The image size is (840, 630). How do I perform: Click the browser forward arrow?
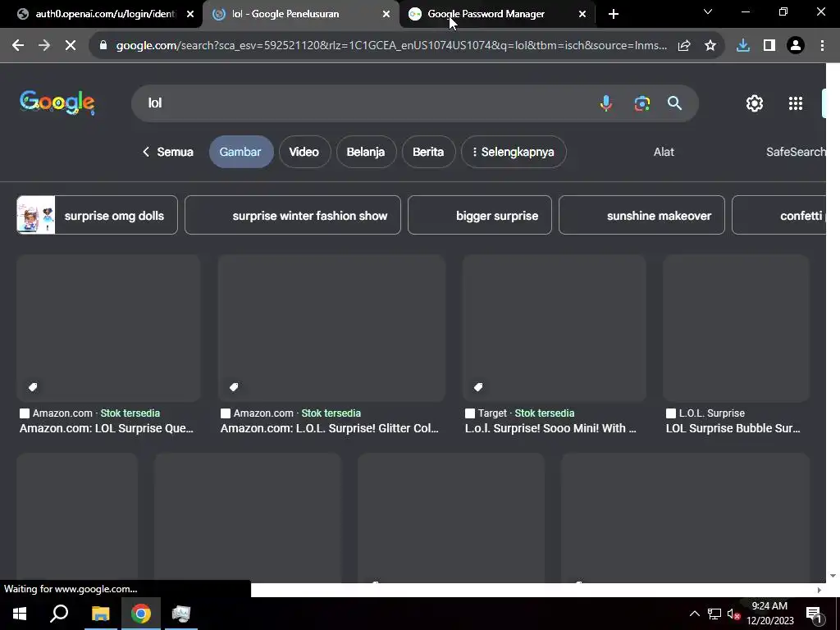tap(44, 46)
